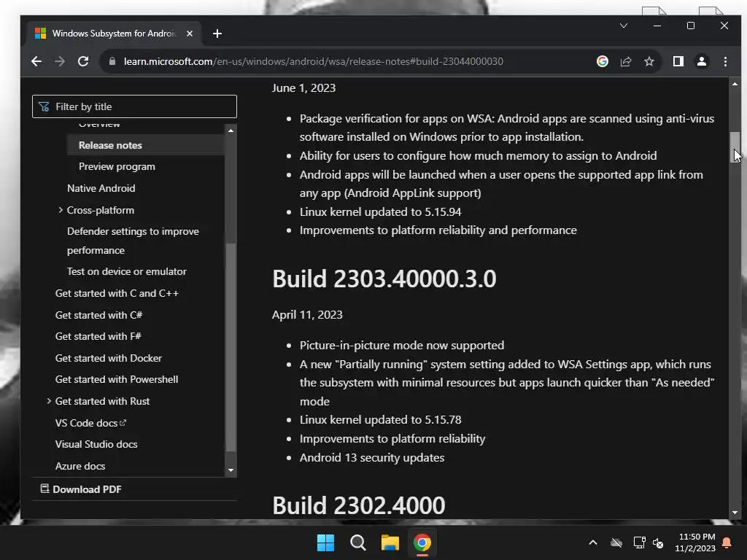
Task: Show hidden system tray icons
Action: (x=593, y=542)
